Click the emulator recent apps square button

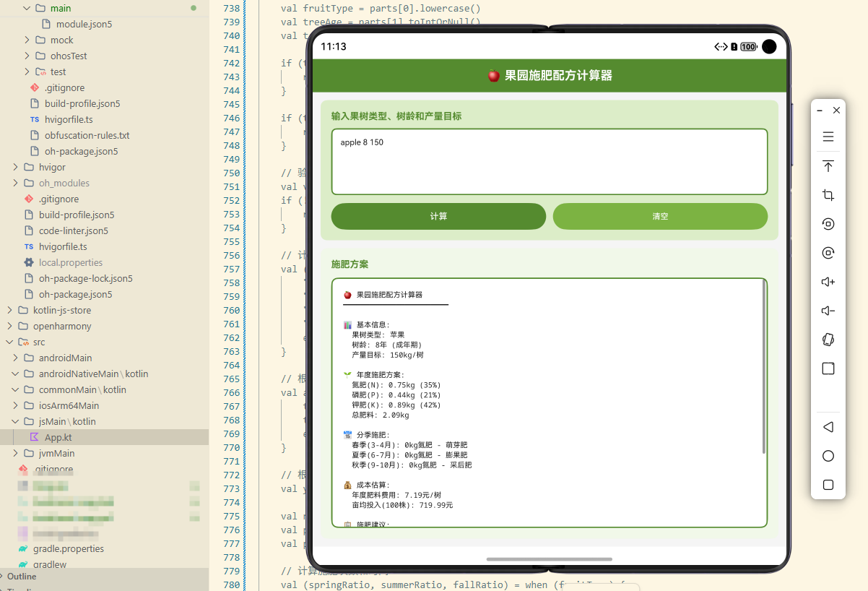coord(828,485)
